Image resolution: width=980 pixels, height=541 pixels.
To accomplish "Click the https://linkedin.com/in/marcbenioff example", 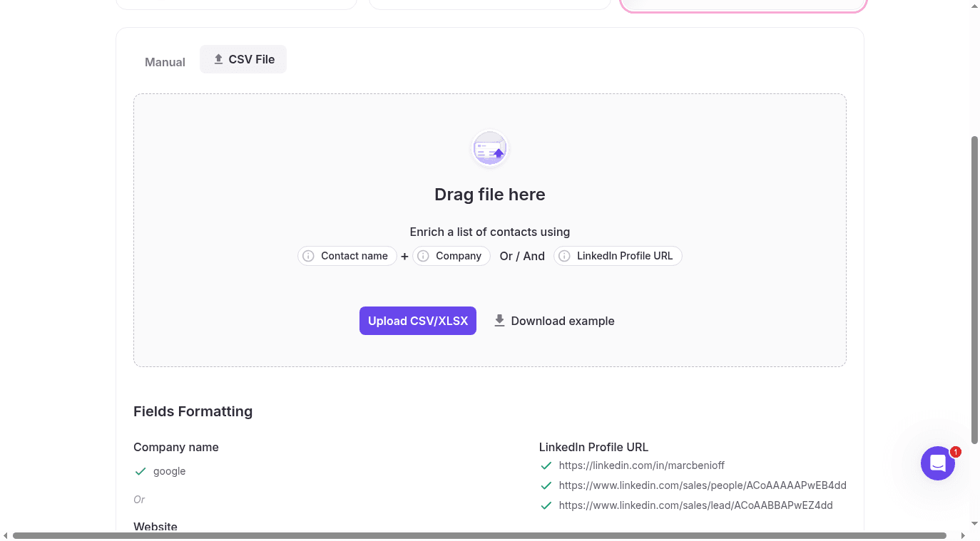I will click(x=642, y=465).
